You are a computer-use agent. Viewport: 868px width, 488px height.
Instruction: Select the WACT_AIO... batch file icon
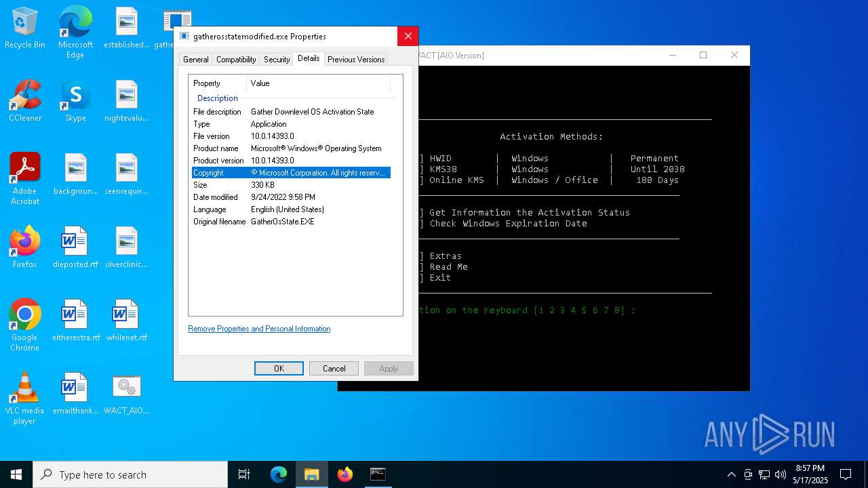point(127,394)
